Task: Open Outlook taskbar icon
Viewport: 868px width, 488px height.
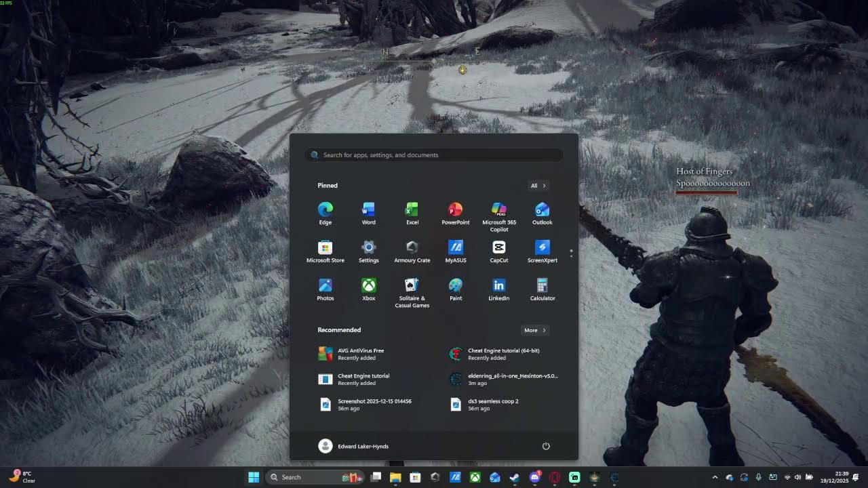Action: coord(495,477)
